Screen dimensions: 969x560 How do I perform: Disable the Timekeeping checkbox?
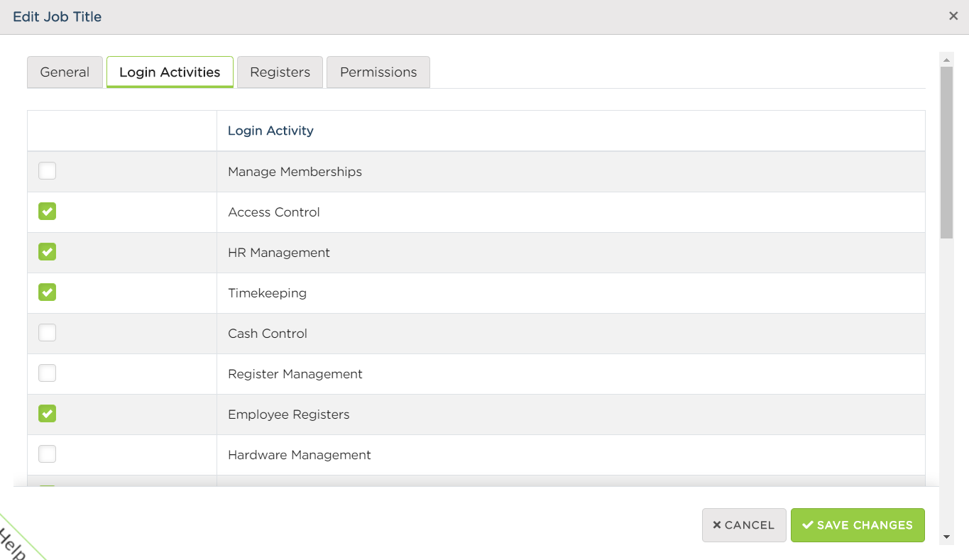47,292
